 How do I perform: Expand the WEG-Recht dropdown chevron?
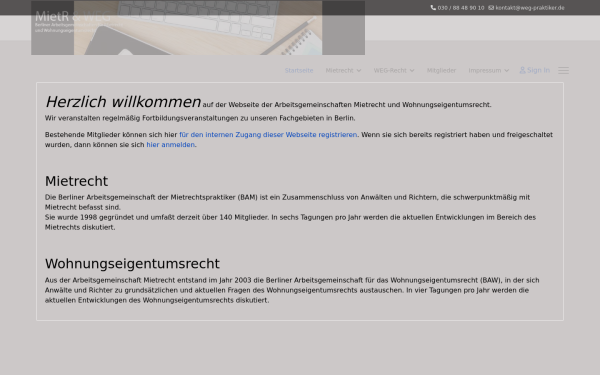[x=412, y=70]
